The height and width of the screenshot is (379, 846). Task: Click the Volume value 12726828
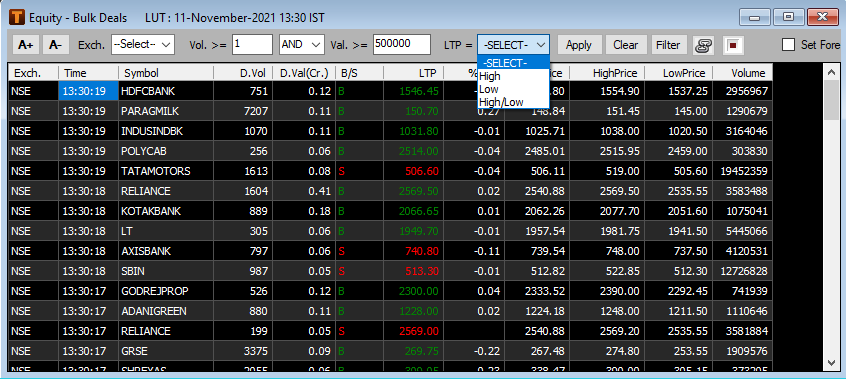(x=741, y=271)
